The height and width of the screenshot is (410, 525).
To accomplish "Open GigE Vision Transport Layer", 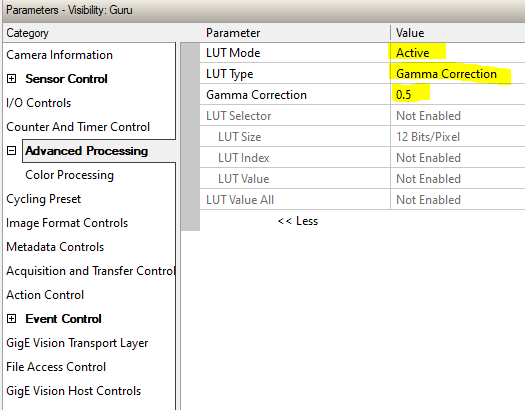I will [77, 343].
